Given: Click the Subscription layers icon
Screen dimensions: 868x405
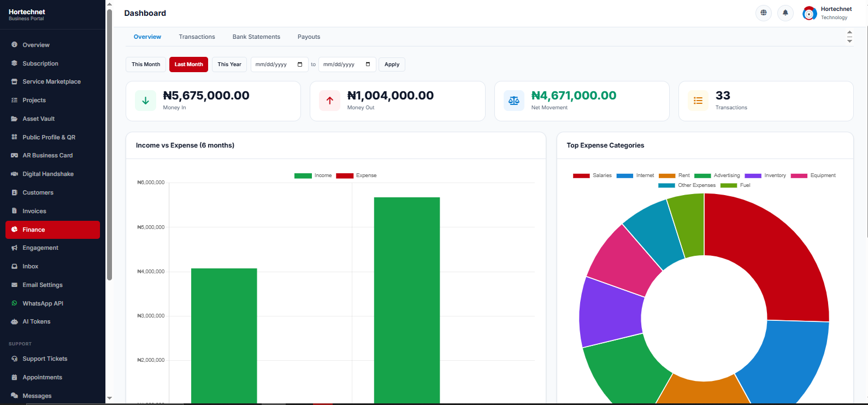Looking at the screenshot, I should (x=14, y=63).
